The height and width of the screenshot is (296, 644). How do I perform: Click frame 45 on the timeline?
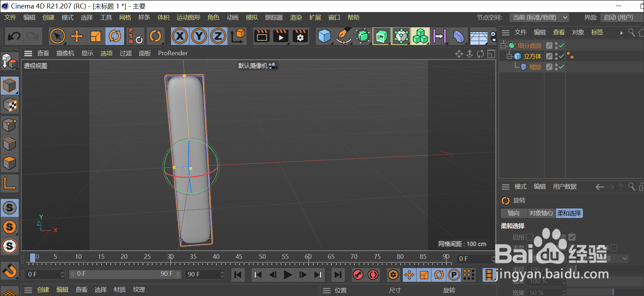pyautogui.click(x=239, y=257)
